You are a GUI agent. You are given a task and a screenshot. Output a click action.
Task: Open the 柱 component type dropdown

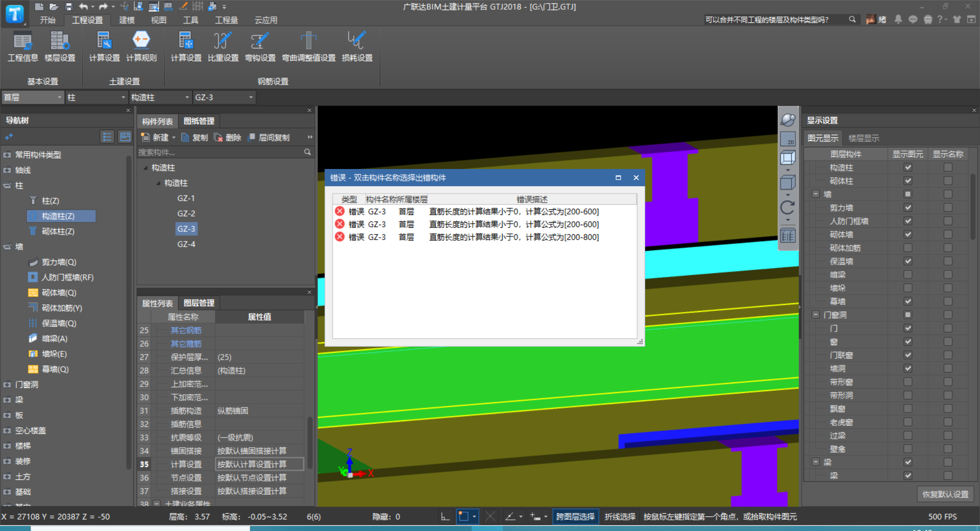(96, 97)
